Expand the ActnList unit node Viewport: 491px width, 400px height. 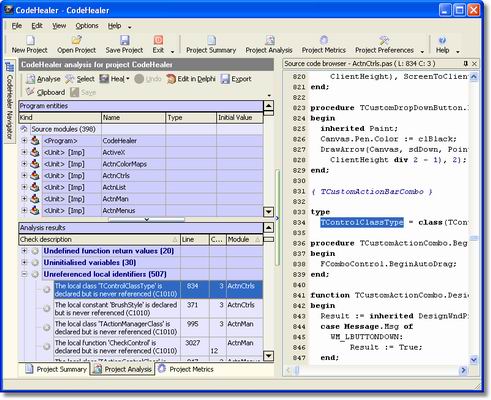(24, 187)
